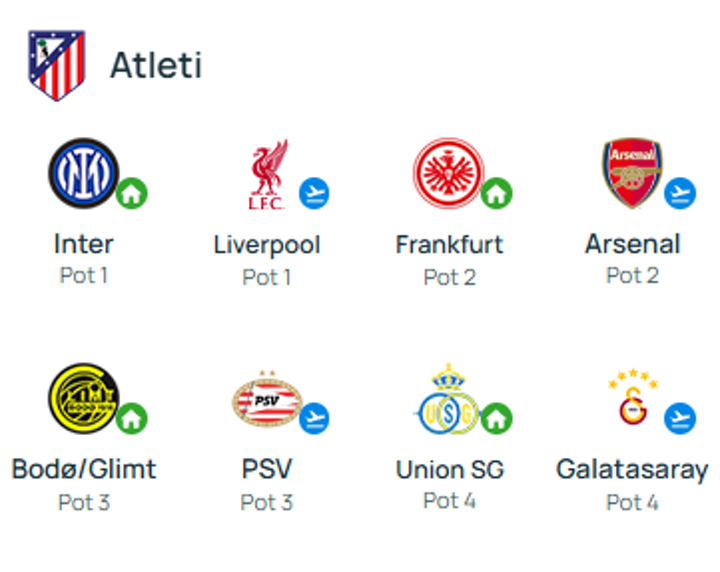Select the Pot 1 label under Inter
720x572 pixels.
point(84,275)
